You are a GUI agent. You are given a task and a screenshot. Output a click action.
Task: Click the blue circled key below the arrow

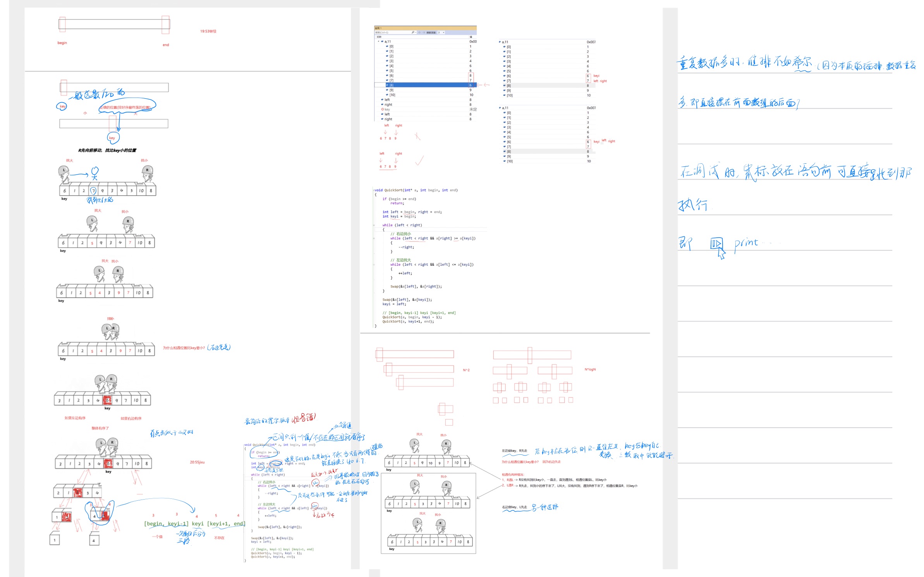click(x=112, y=138)
